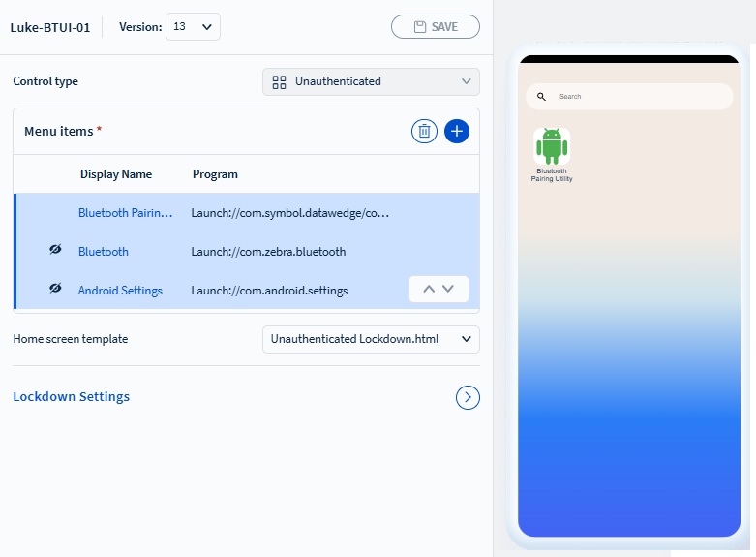Click the Display Name column header
Screen dimensions: 756x557
click(116, 174)
